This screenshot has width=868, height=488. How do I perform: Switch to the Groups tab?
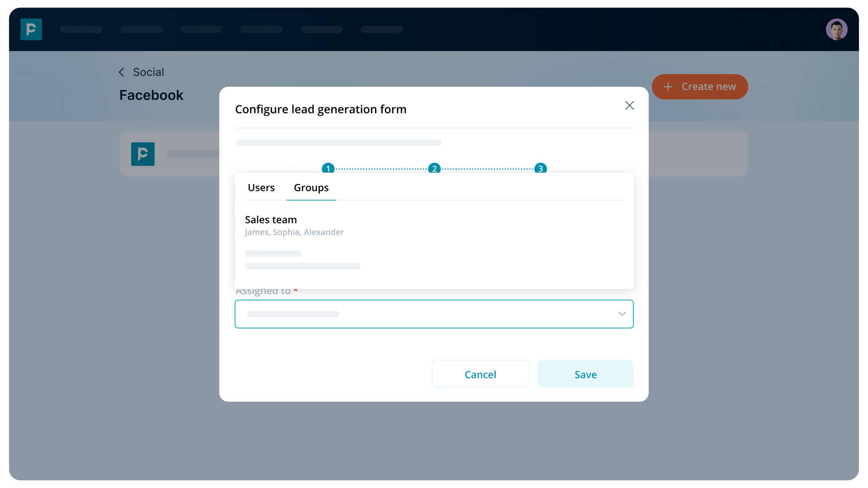311,188
